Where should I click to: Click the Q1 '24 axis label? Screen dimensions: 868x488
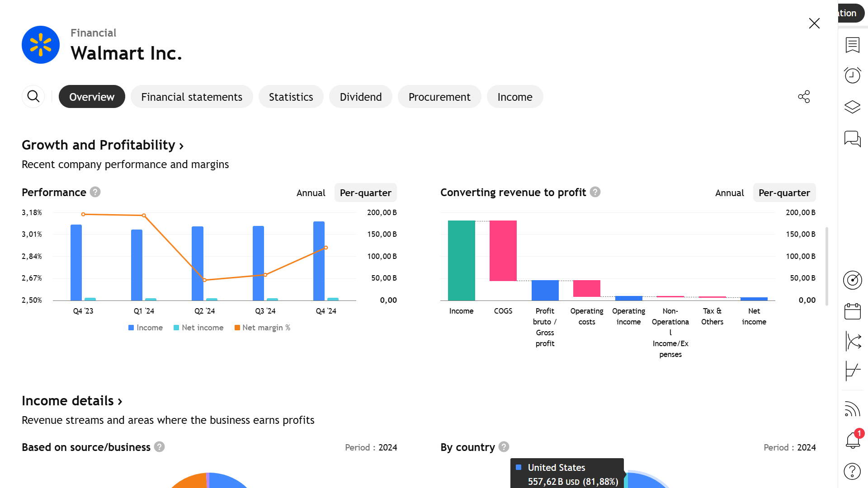[144, 311]
